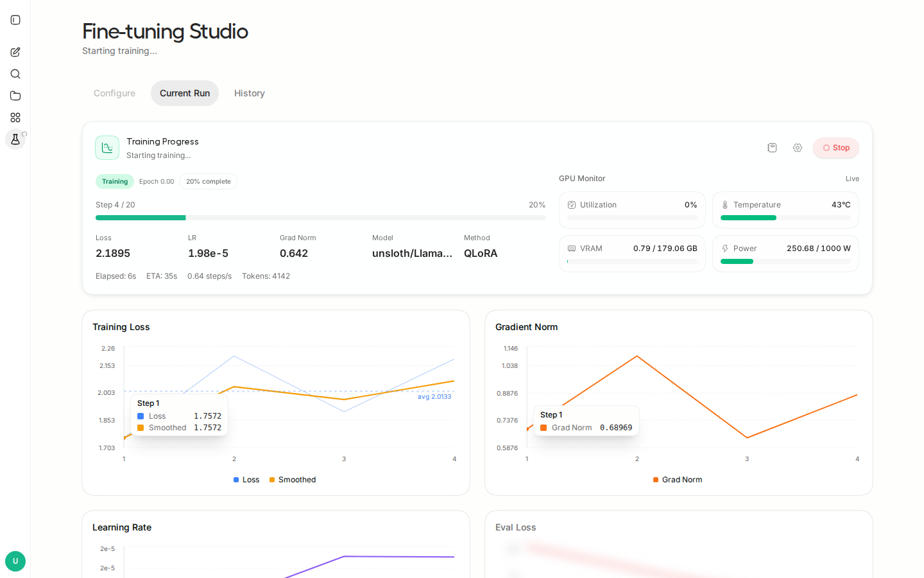Click the truncated unsloth/Llama model name
Screen dimensions: 924x578
pos(412,253)
